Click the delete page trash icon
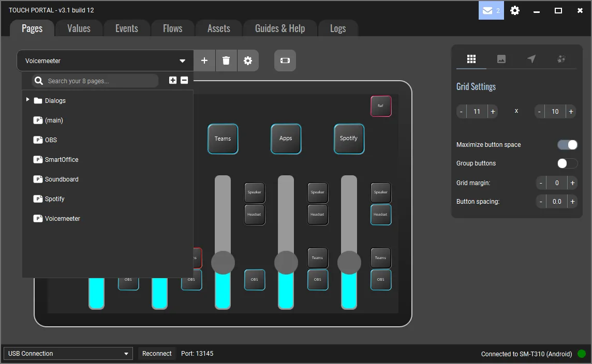 pyautogui.click(x=226, y=60)
